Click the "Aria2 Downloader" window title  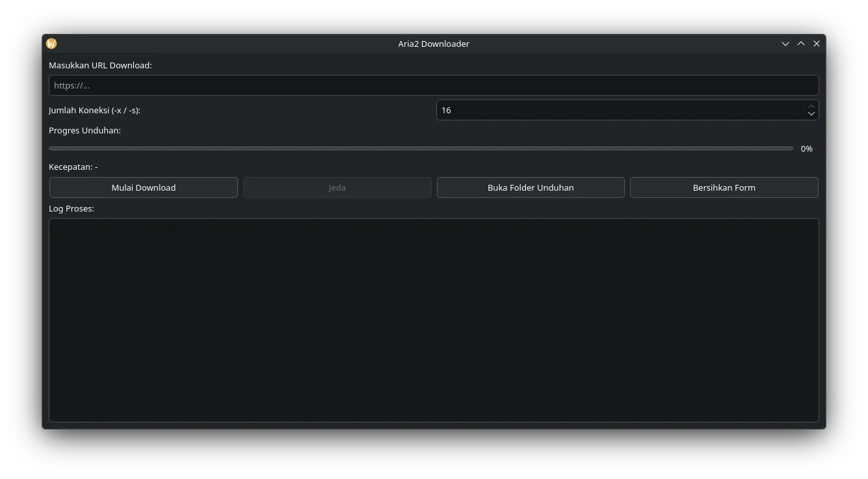pos(434,44)
